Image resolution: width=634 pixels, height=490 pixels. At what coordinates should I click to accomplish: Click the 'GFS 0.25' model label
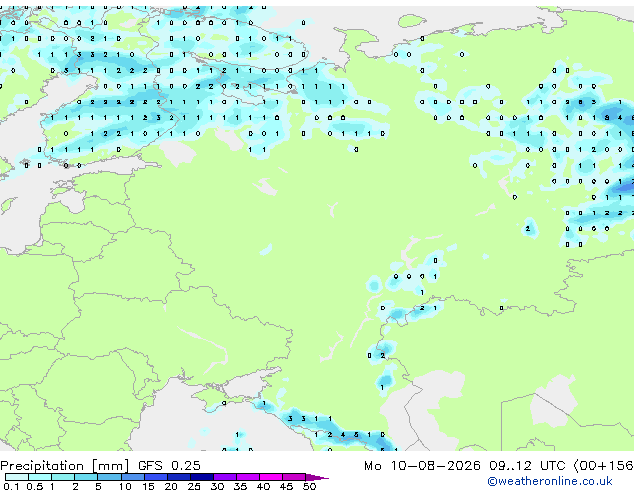click(169, 466)
